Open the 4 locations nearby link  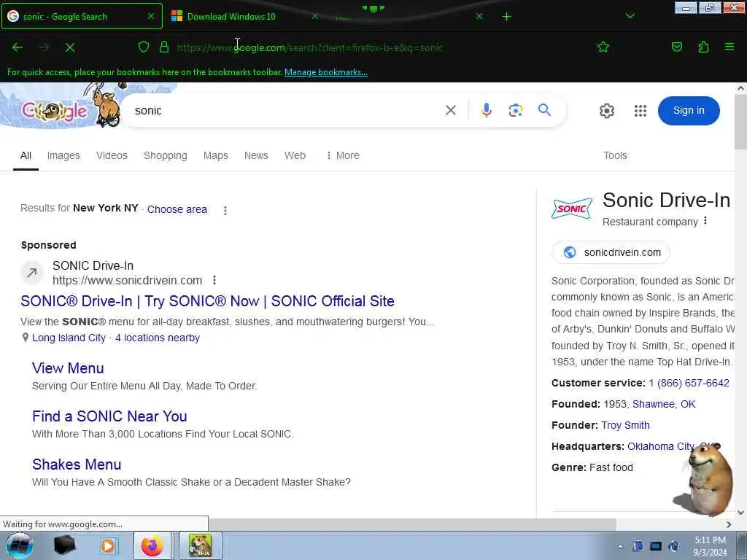pos(158,338)
